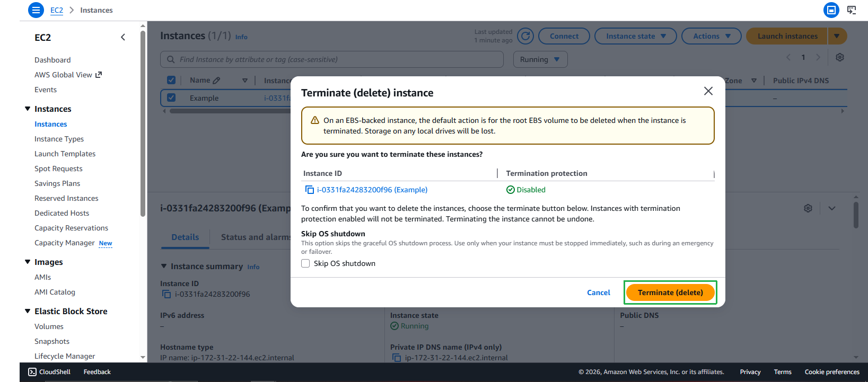Open the Launch instances split-button arrow
This screenshot has height=382, width=868.
click(837, 36)
